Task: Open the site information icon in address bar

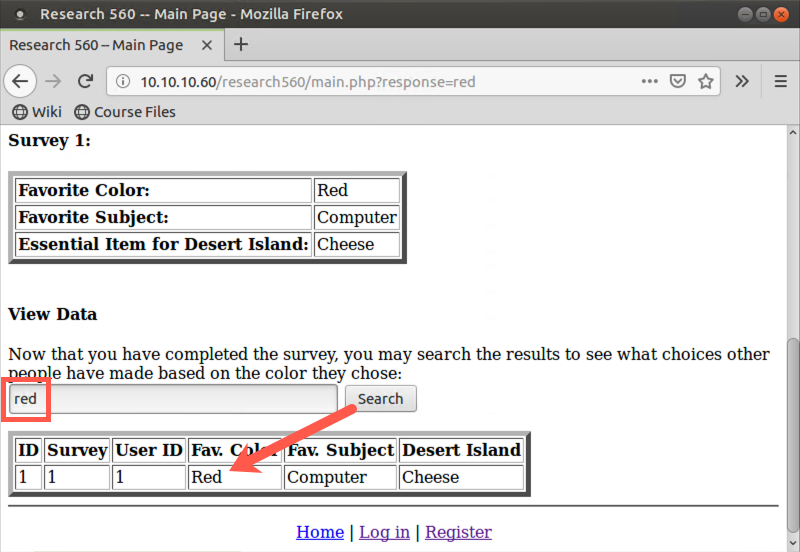Action: (123, 82)
